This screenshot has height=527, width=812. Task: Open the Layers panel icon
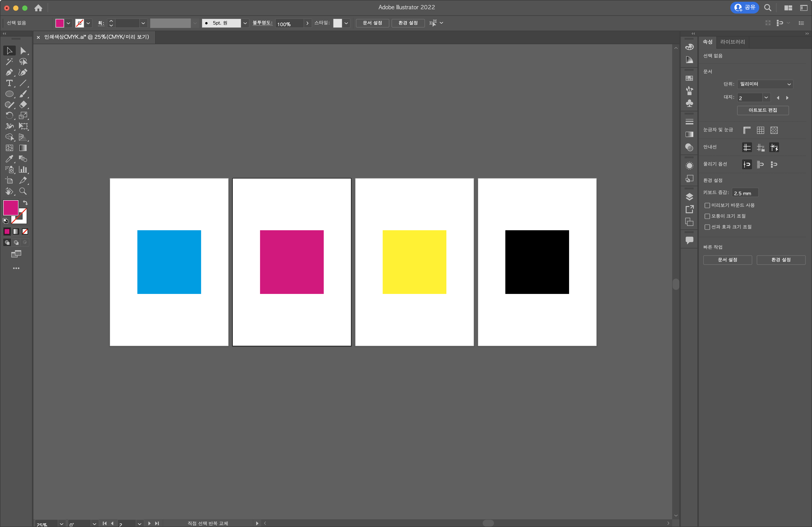pos(689,197)
